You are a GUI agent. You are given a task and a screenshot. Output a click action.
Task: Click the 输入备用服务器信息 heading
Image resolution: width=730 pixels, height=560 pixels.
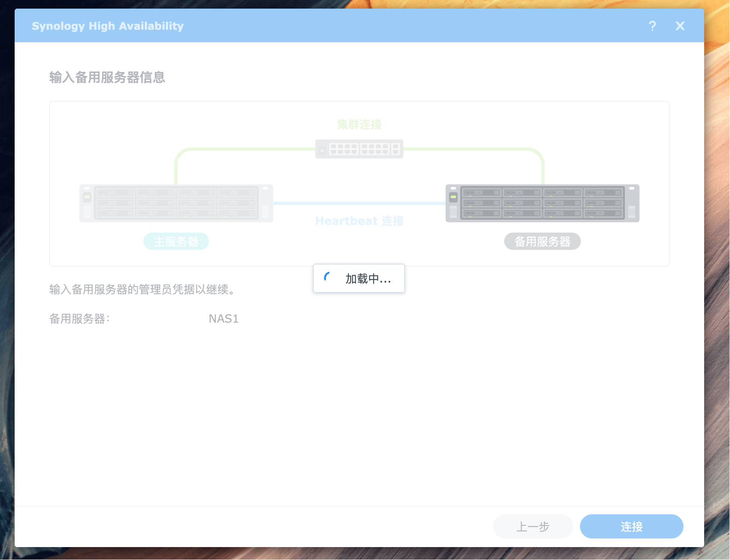coord(107,78)
